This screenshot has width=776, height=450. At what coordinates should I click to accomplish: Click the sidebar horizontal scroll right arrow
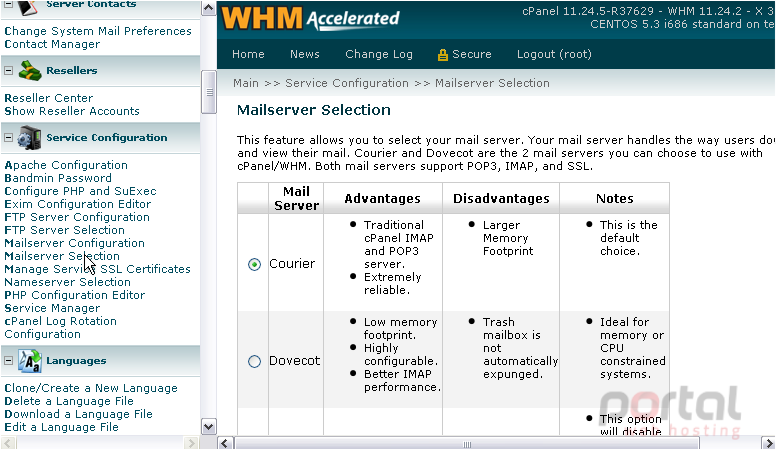191,443
